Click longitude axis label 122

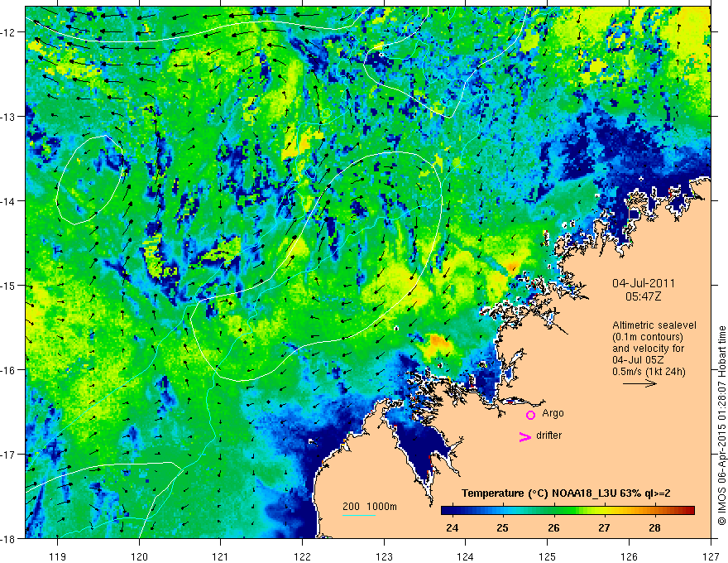pyautogui.click(x=302, y=556)
